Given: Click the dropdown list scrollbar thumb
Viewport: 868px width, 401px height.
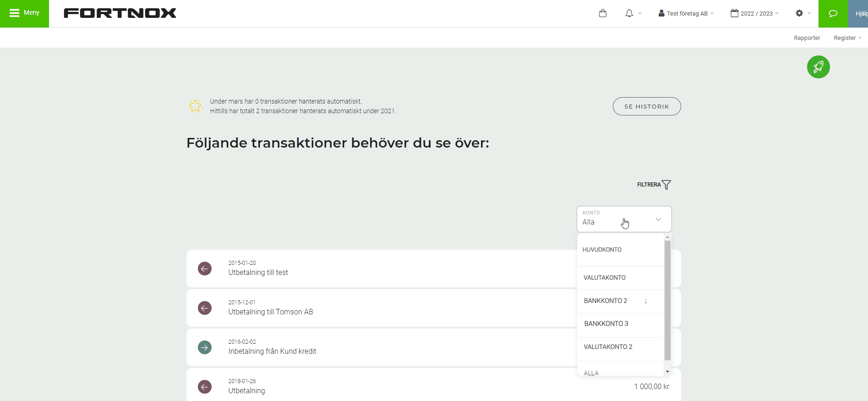Looking at the screenshot, I should click(x=667, y=300).
